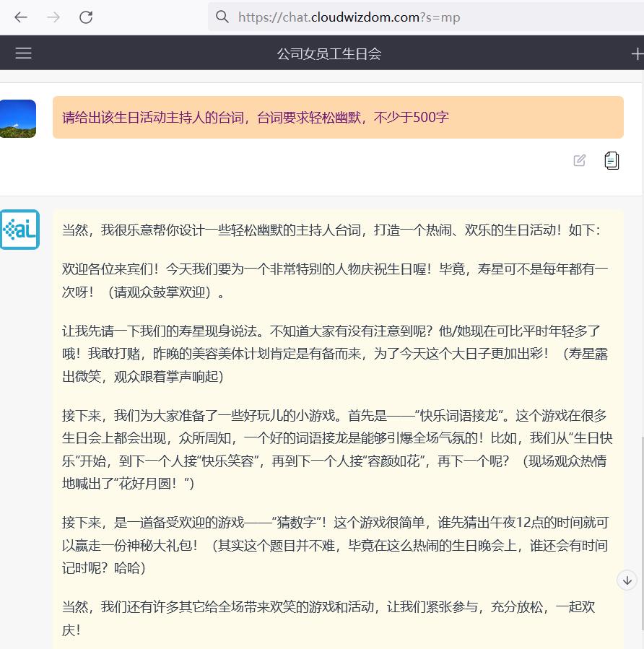Select the orange user prompt bubble
Screen dimensions: 644x649
(x=338, y=117)
